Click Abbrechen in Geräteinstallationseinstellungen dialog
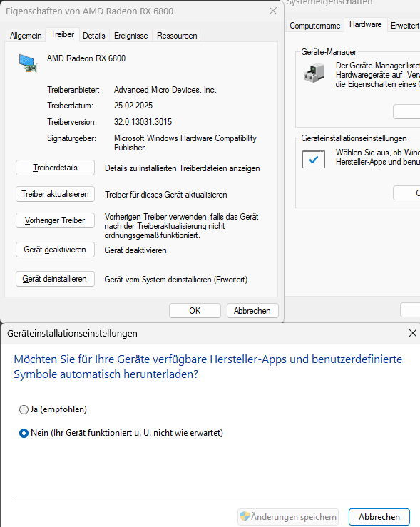420x527 pixels. point(379,516)
